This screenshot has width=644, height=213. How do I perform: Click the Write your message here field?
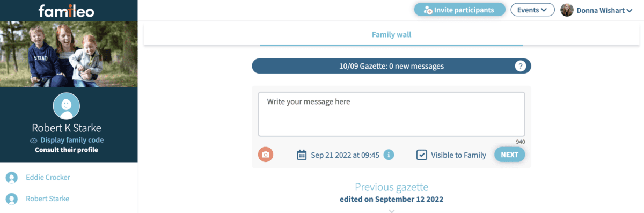[391, 114]
